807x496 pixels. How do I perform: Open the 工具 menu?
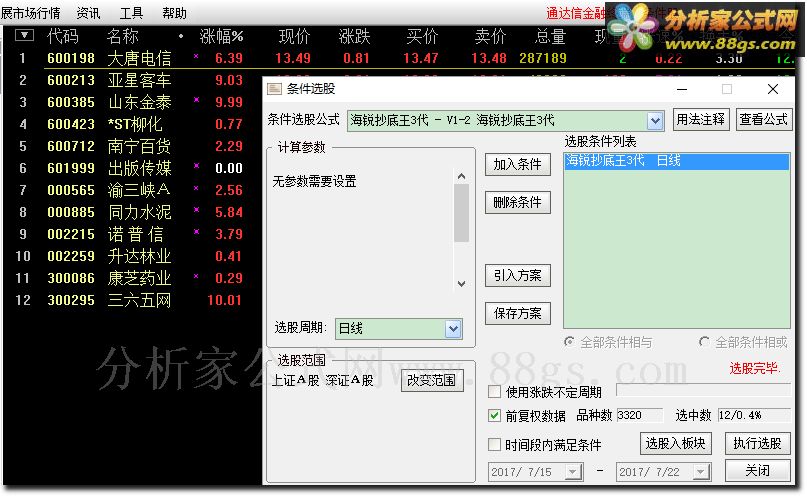pyautogui.click(x=131, y=13)
